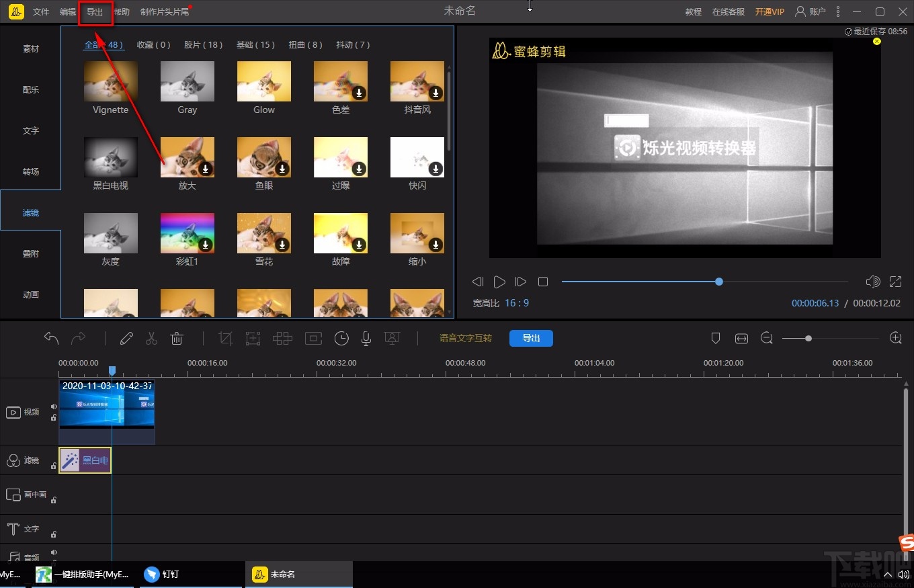Click the clock duration icon

(x=341, y=339)
